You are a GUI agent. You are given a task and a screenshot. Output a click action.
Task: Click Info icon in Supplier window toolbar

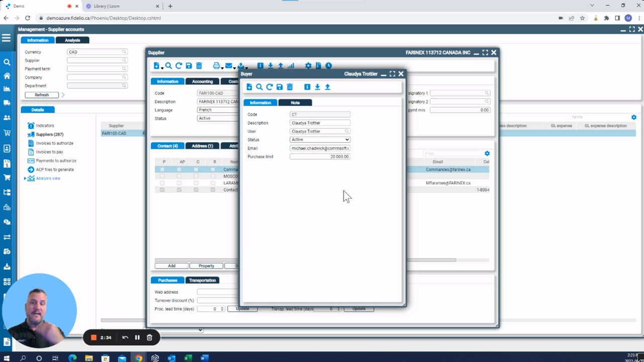pos(260,66)
